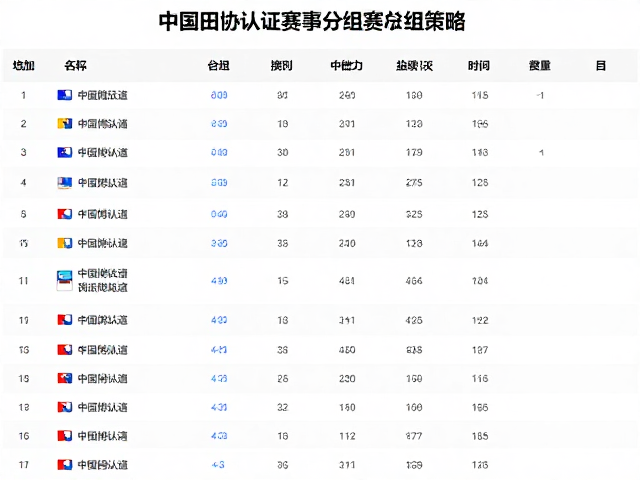Click the value 12 in row 4
640x480 pixels.
click(x=282, y=182)
